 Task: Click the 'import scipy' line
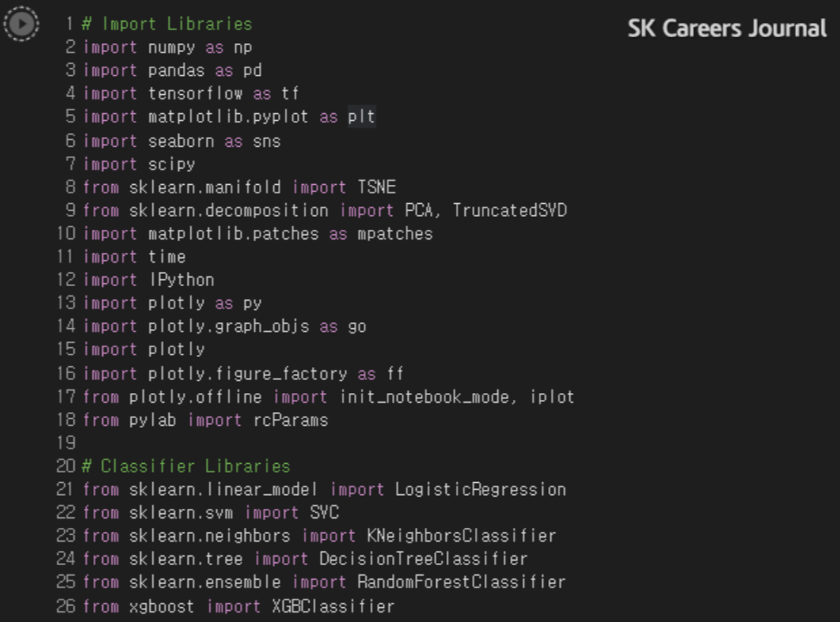[139, 164]
